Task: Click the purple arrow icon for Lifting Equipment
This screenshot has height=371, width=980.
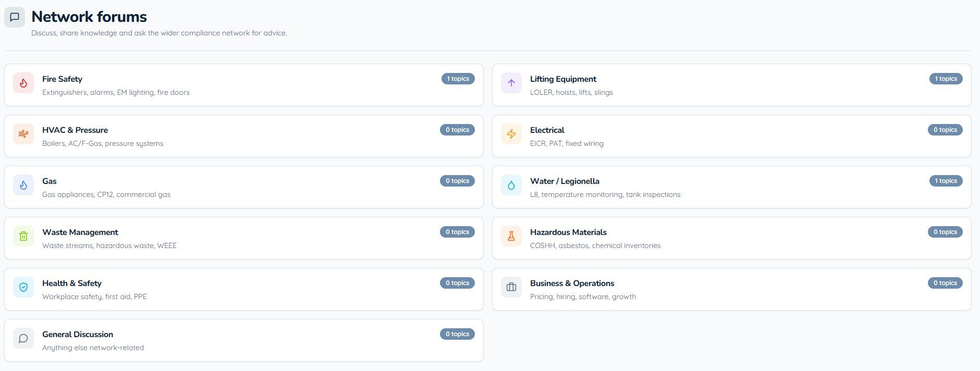Action: 511,83
